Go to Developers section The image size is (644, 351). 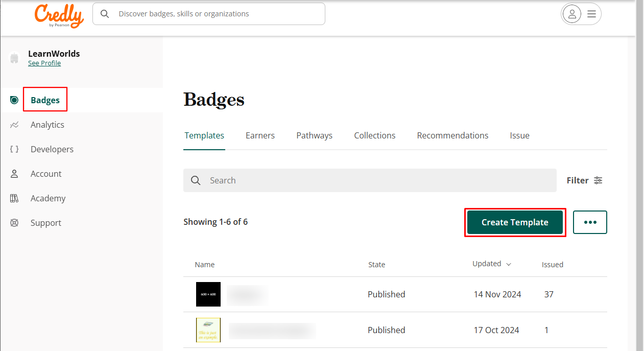52,149
